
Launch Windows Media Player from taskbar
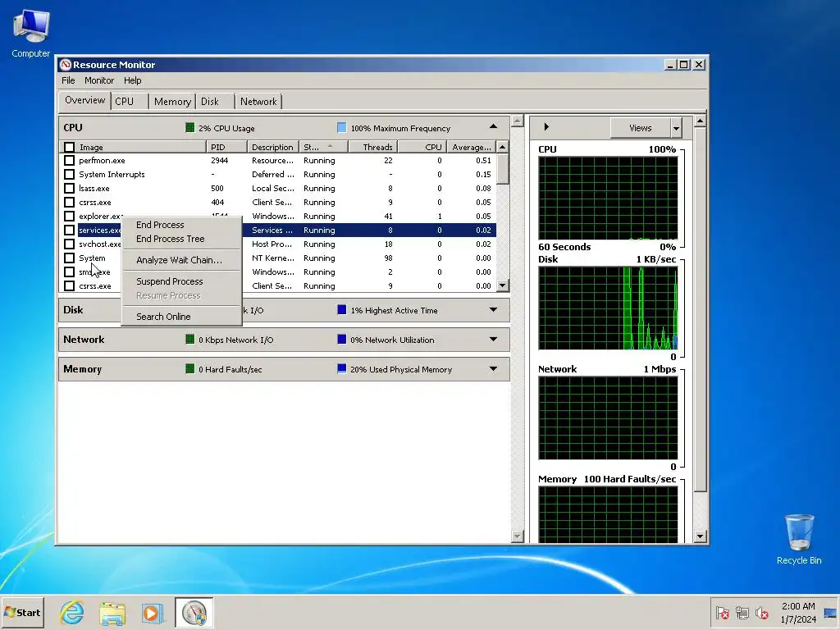[153, 613]
